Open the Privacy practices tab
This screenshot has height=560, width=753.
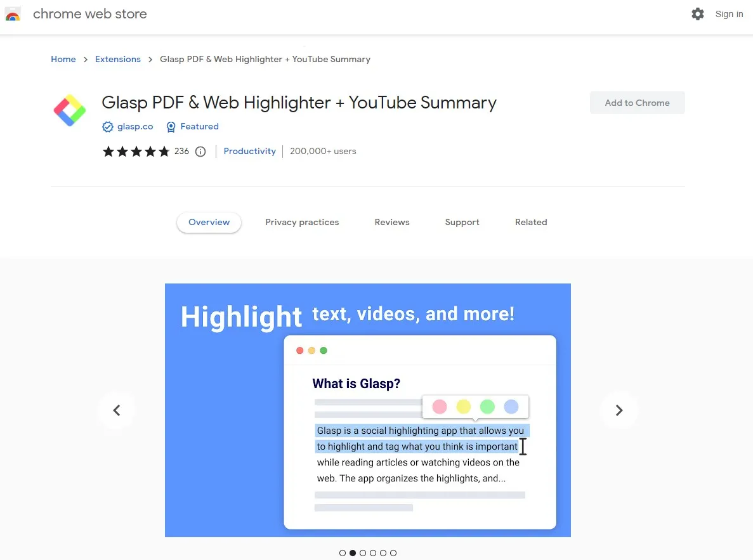point(302,223)
